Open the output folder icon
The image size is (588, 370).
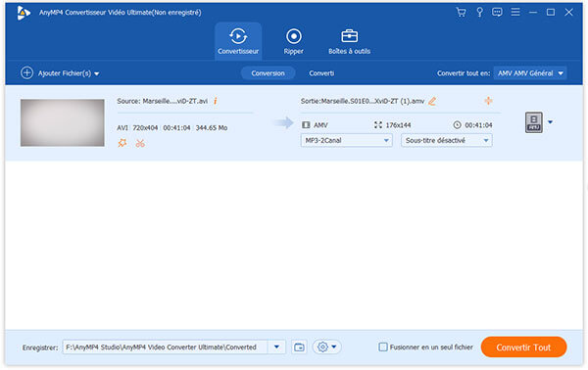pyautogui.click(x=299, y=347)
